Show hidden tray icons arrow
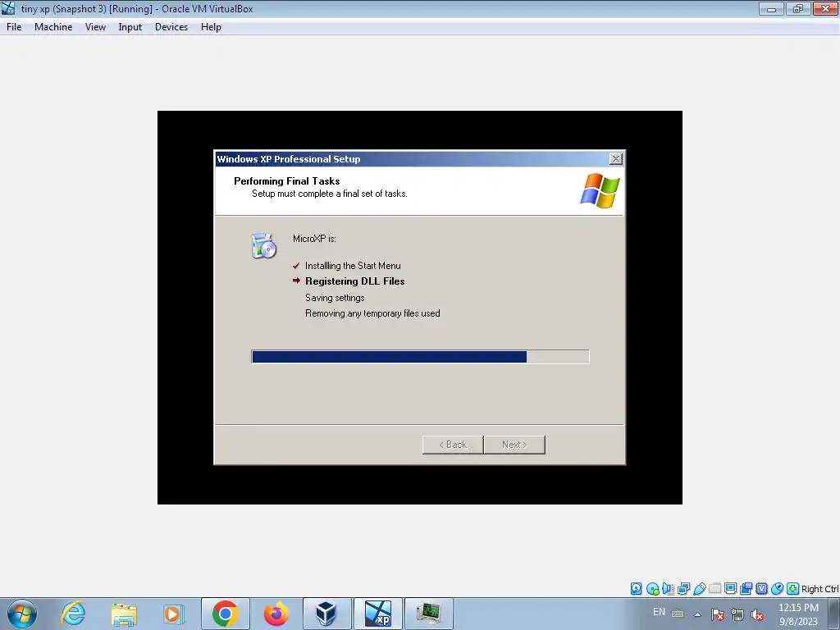This screenshot has height=630, width=840. (697, 614)
